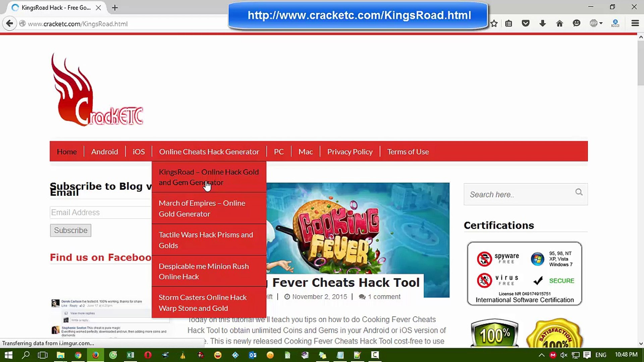Go to the Firefox home page icon
644x362 pixels.
pyautogui.click(x=559, y=23)
